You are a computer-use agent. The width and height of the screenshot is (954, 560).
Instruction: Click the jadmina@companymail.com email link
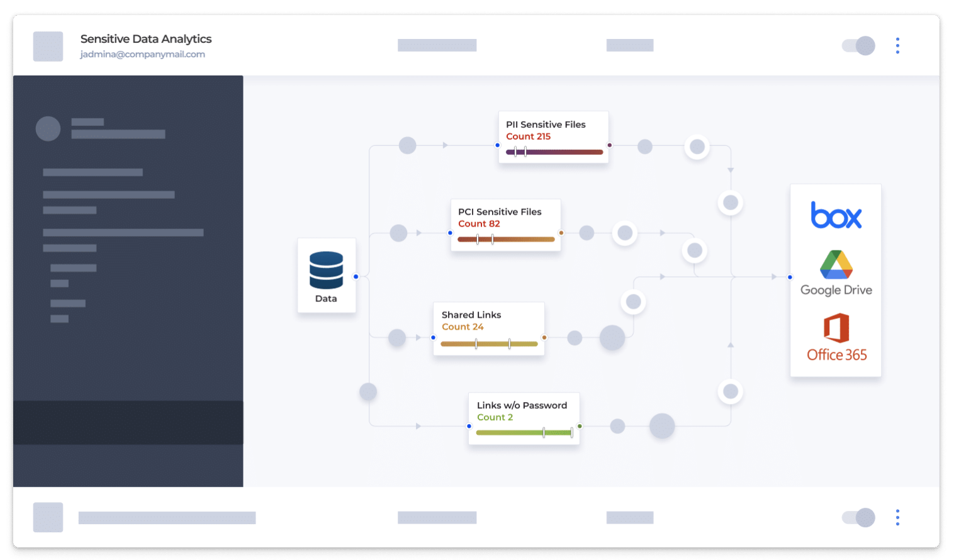click(x=142, y=54)
